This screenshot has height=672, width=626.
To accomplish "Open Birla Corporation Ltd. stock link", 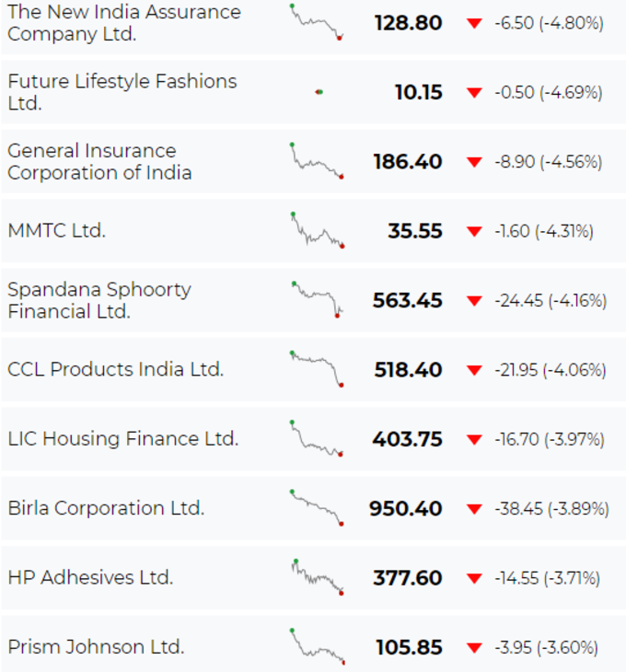I will click(x=106, y=508).
